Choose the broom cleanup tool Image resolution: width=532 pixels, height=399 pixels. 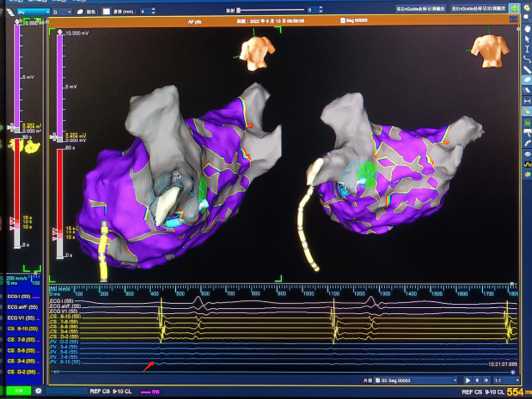[x=527, y=112]
